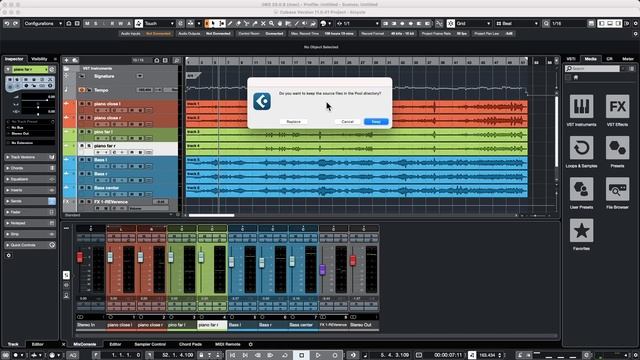
Task: Select the Glue tool
Action: click(255, 24)
